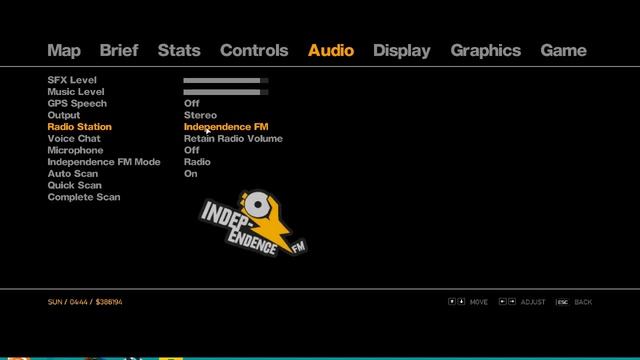Screen dimensions: 640x360
Task: Run Complete Scan
Action: point(84,197)
